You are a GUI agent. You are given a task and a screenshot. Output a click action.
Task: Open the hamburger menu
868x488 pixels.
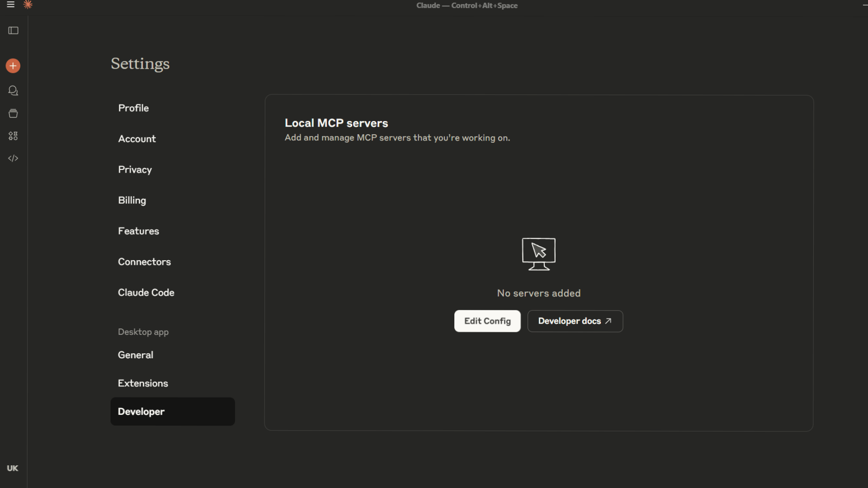coord(10,5)
